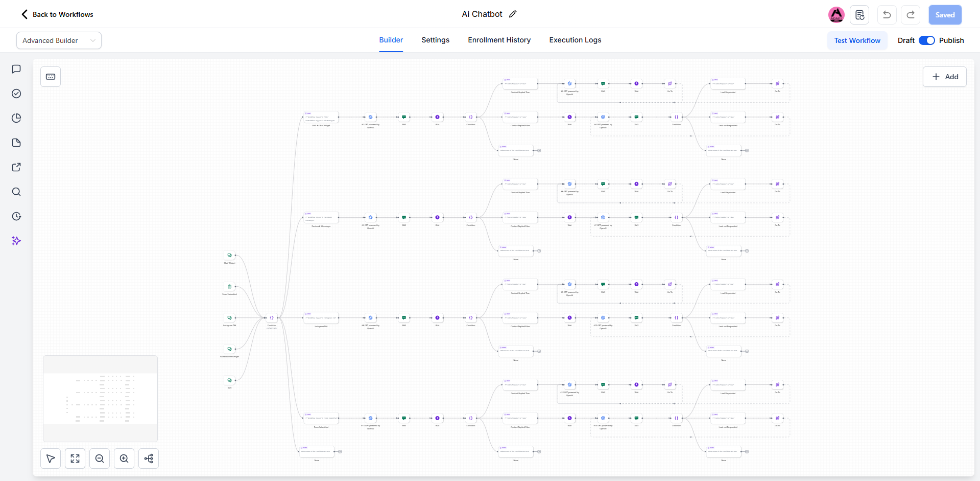Screen dimensions: 980x481
Task: Open the #1 GPT powered by OpenAI node
Action: click(371, 117)
